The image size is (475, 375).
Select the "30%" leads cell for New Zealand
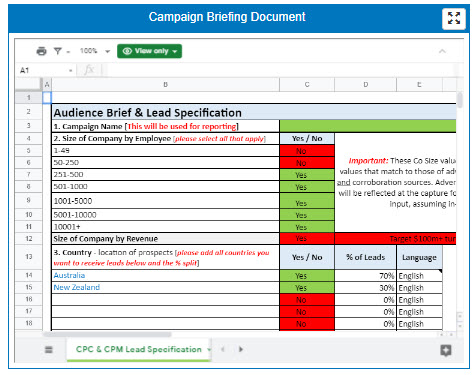click(x=365, y=288)
